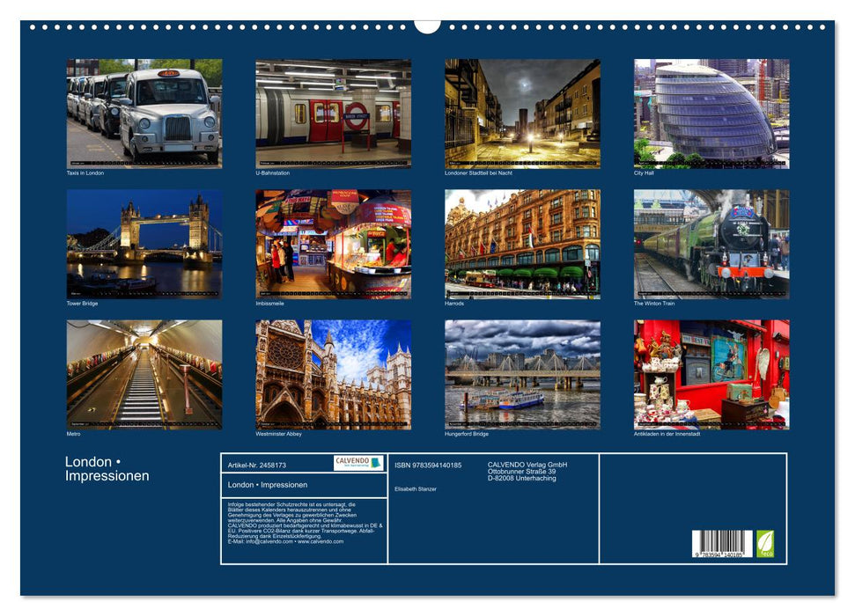Open the Tower Bridge night photo
Screen dimensions: 855x616
[x=144, y=244]
